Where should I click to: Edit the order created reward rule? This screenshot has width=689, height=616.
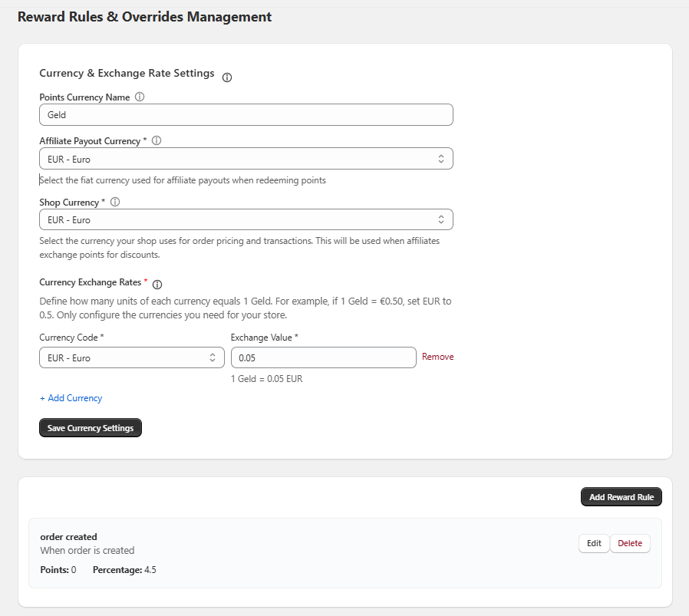point(594,543)
